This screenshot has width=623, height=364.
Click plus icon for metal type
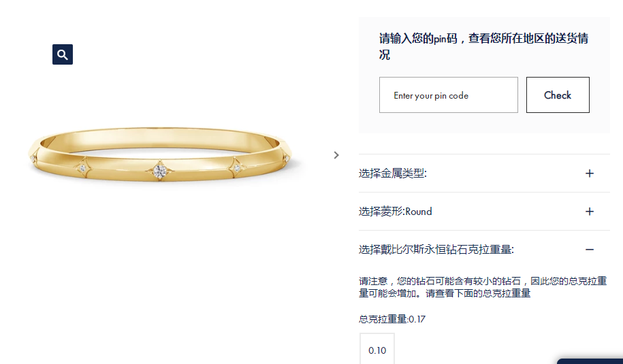pos(589,173)
